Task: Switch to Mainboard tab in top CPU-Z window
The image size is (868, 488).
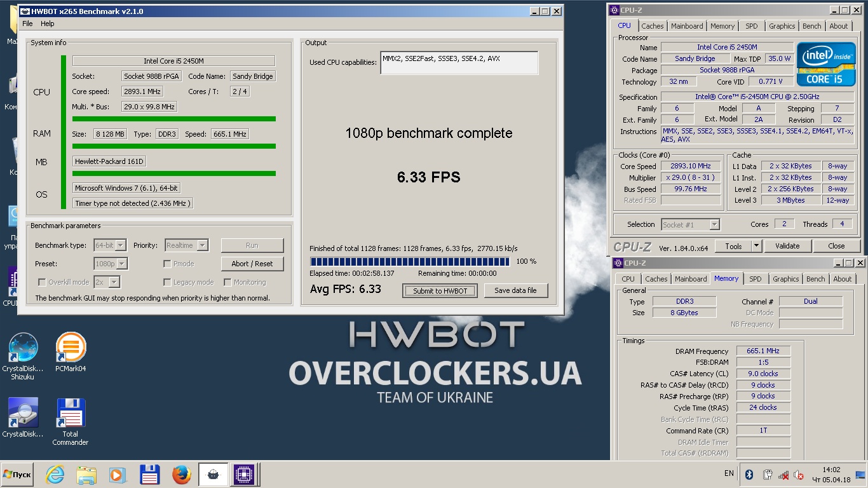Action: pos(687,26)
